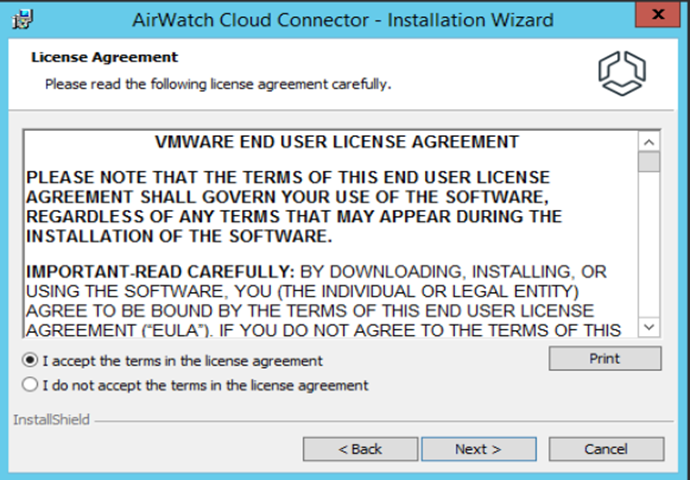The height and width of the screenshot is (480, 690).
Task: Click the license scrollbar thumb
Action: (649, 162)
